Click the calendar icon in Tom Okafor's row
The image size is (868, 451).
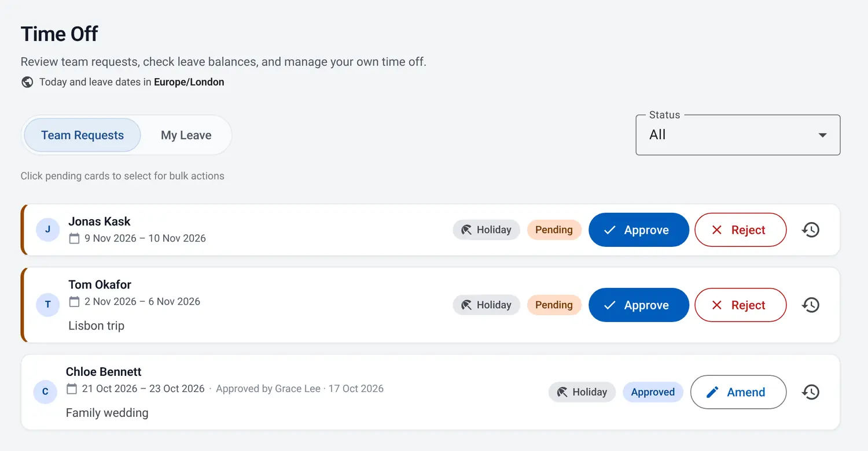pos(74,301)
